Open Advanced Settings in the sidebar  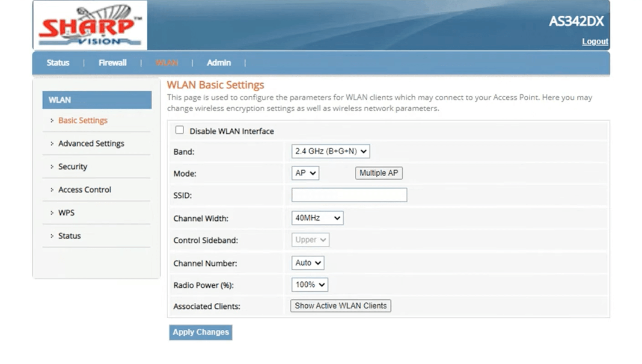click(x=91, y=144)
